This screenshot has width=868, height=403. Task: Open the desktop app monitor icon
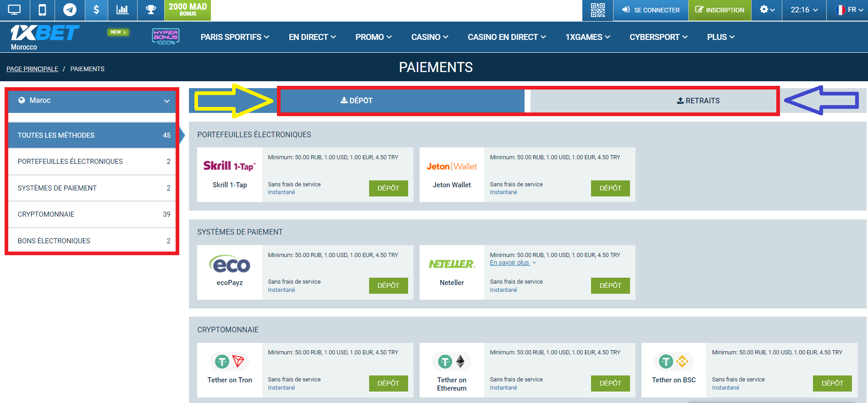pyautogui.click(x=15, y=10)
